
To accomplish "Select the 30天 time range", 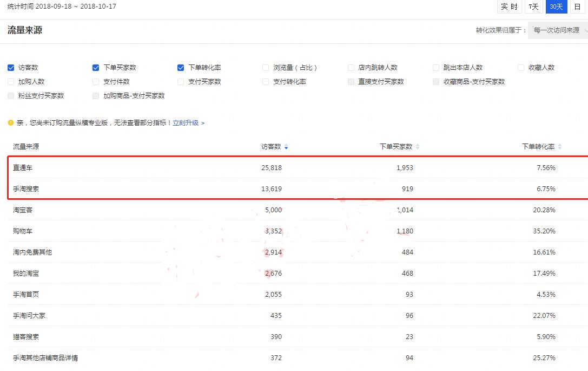I will [556, 7].
